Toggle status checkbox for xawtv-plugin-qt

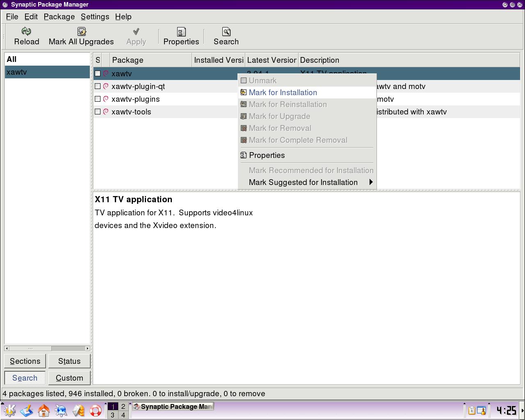pyautogui.click(x=98, y=86)
